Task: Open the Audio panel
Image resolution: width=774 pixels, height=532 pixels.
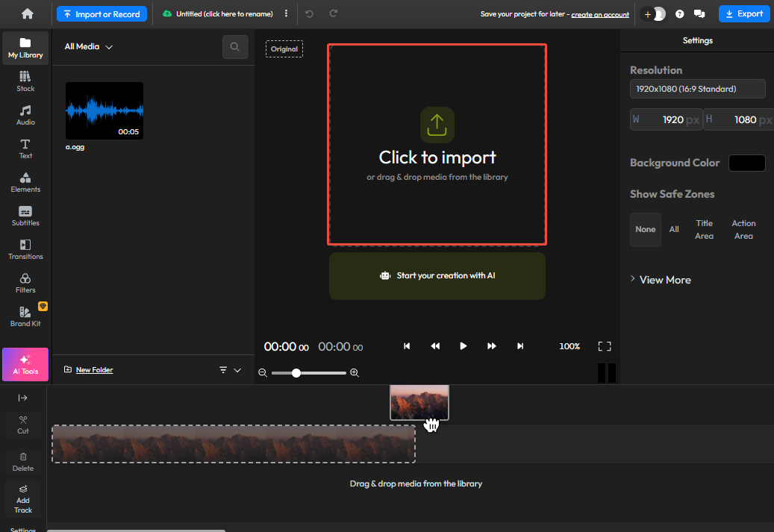Action: pos(25,113)
